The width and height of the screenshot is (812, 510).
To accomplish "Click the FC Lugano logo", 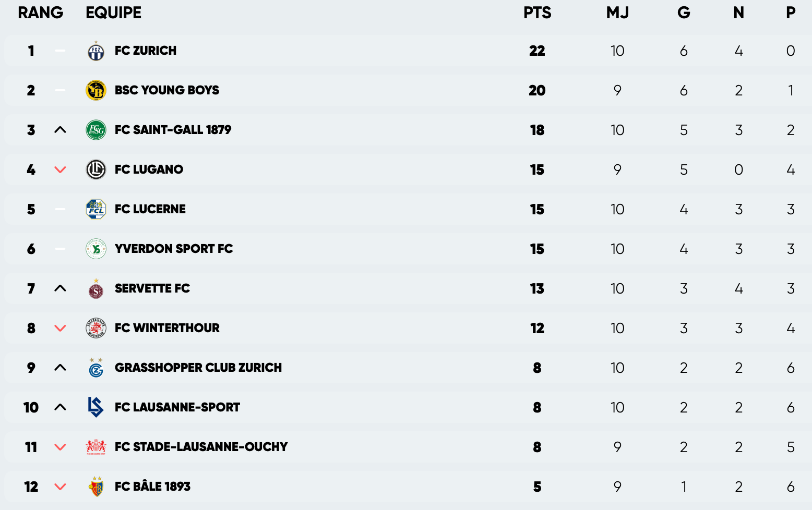I will pyautogui.click(x=96, y=169).
